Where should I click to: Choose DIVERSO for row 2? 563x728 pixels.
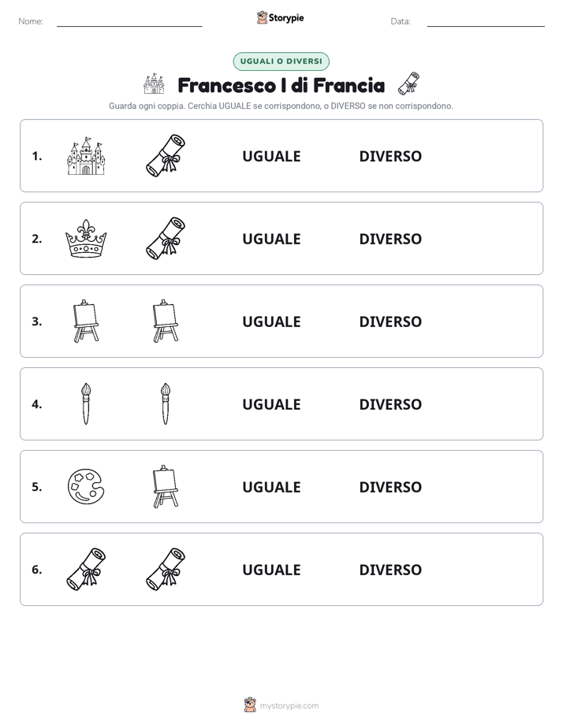click(x=390, y=239)
